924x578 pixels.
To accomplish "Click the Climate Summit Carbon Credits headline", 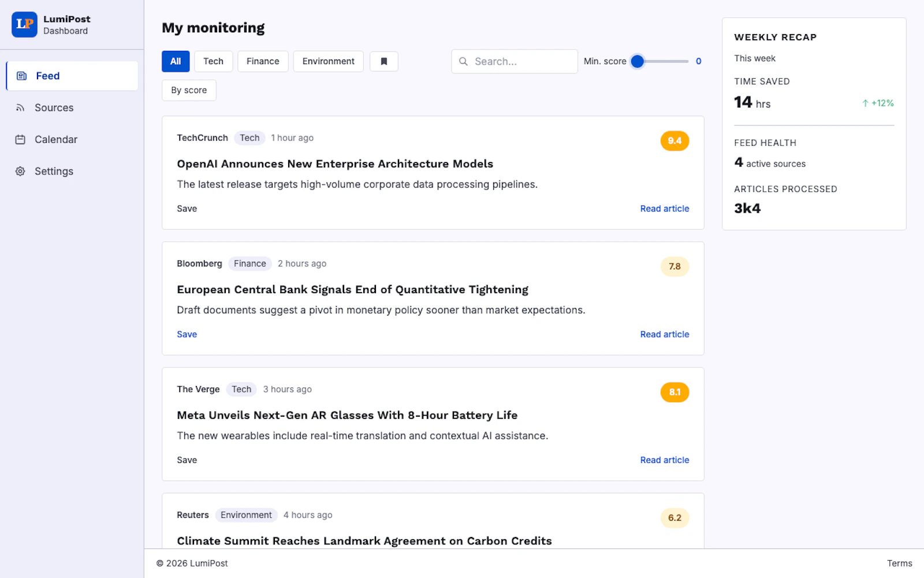I will point(364,541).
